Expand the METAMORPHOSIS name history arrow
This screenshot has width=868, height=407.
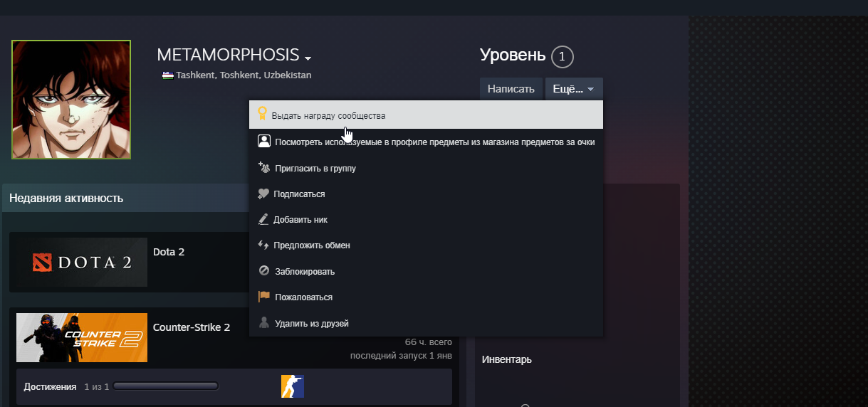[x=308, y=58]
